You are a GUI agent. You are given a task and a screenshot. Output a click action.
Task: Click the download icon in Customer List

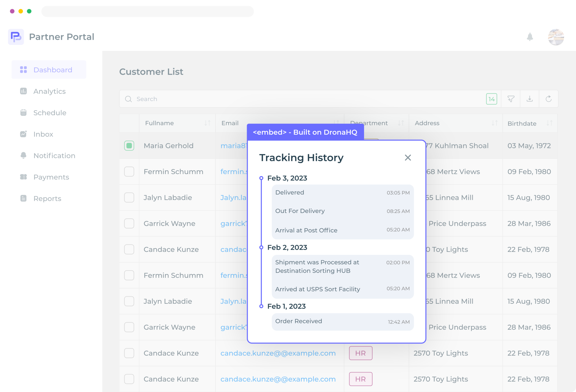tap(530, 99)
